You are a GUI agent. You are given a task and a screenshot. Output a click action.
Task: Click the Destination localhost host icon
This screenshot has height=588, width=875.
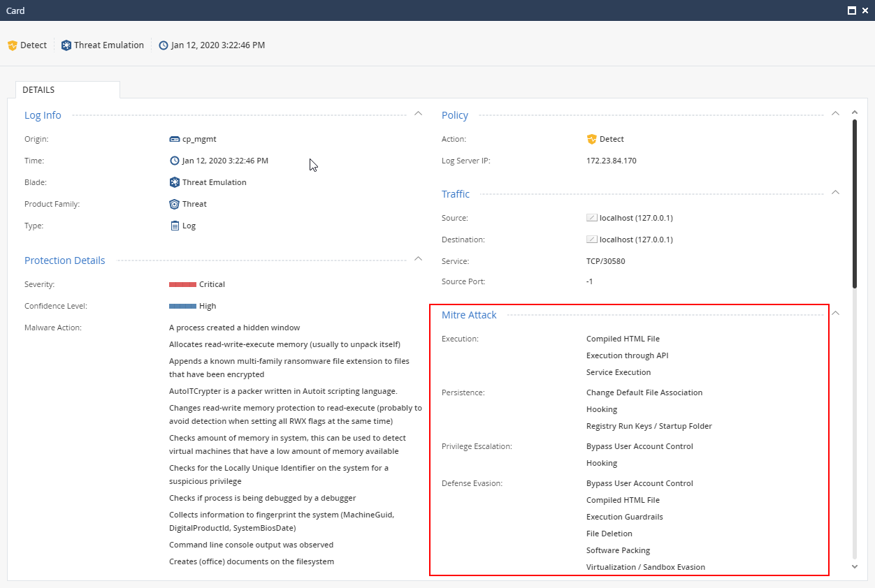coord(592,240)
